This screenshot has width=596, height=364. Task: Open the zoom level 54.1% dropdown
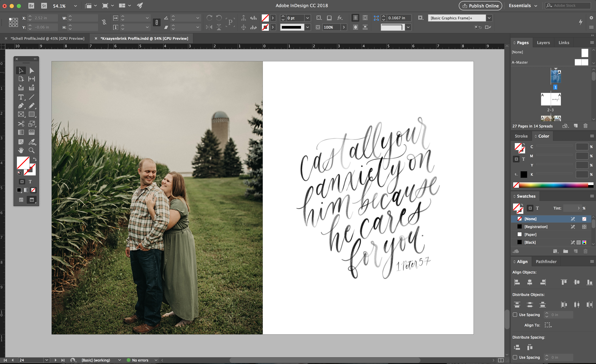tap(75, 6)
